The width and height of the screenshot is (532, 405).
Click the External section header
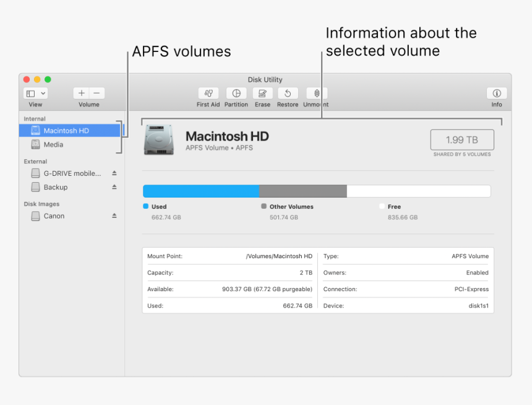point(35,162)
